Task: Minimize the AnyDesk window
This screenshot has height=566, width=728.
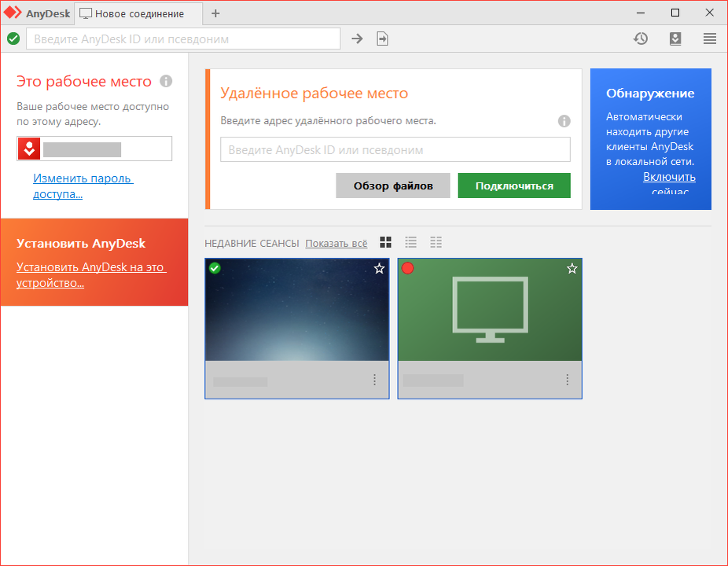Action: 641,13
